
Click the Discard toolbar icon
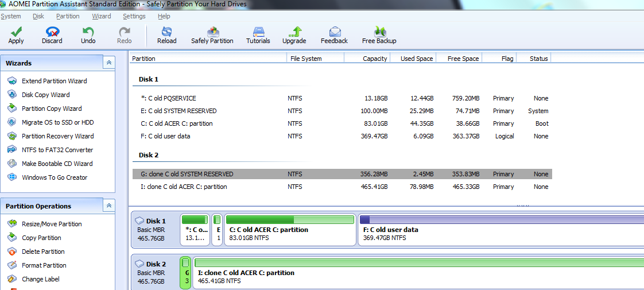(52, 32)
